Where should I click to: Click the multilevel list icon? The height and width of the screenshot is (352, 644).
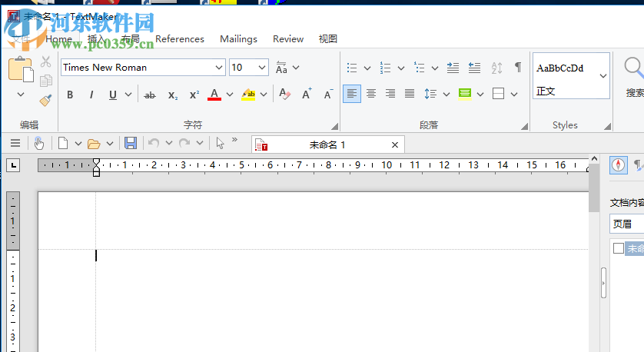[x=419, y=68]
